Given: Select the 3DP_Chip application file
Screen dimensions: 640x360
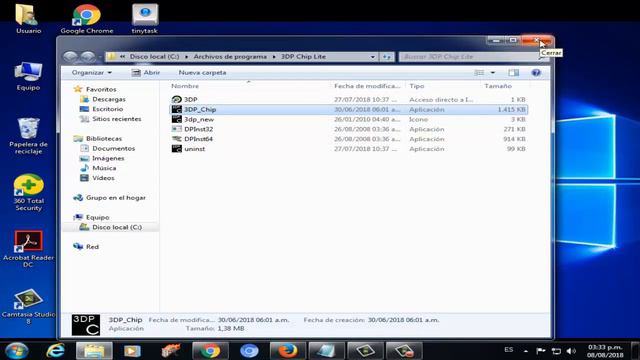Looking at the screenshot, I should (349, 109).
